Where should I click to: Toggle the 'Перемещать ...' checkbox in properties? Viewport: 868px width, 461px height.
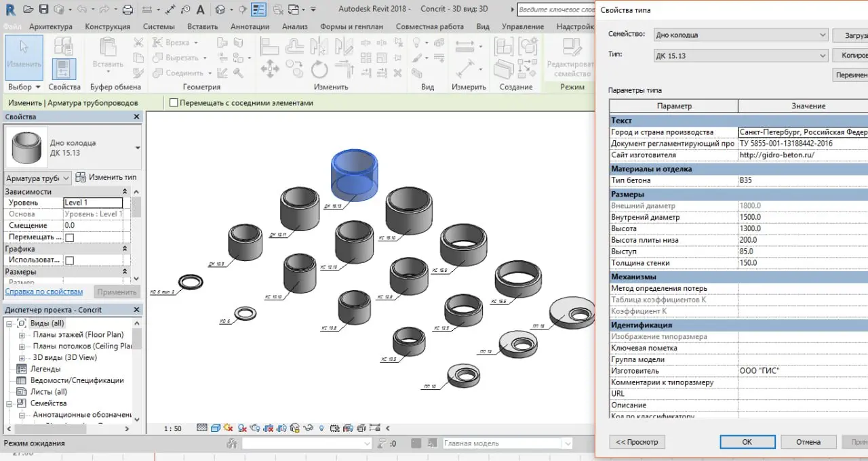pyautogui.click(x=69, y=237)
